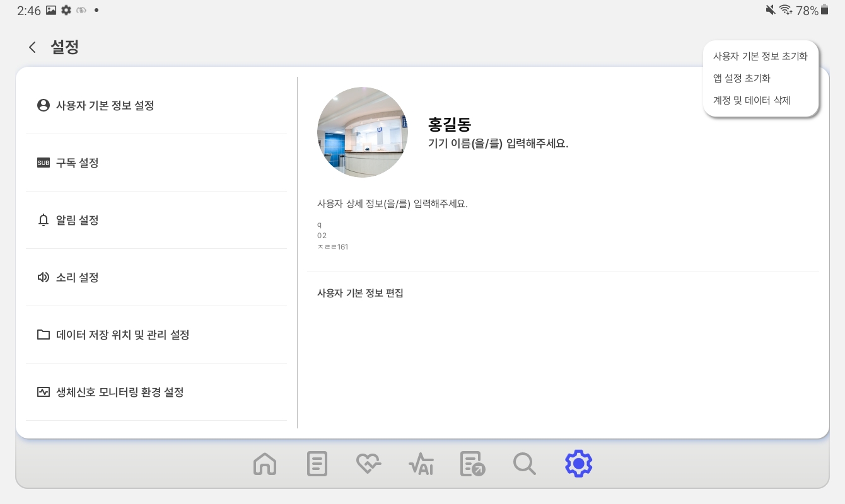Click the folder icon beside 데이터 저장 위치
845x504 pixels.
44,335
